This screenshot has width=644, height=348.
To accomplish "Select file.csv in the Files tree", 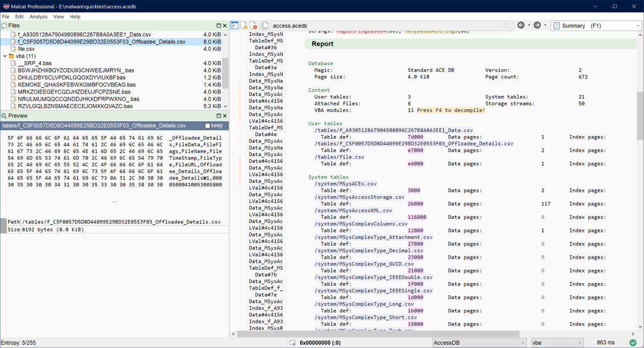I will (111, 49).
